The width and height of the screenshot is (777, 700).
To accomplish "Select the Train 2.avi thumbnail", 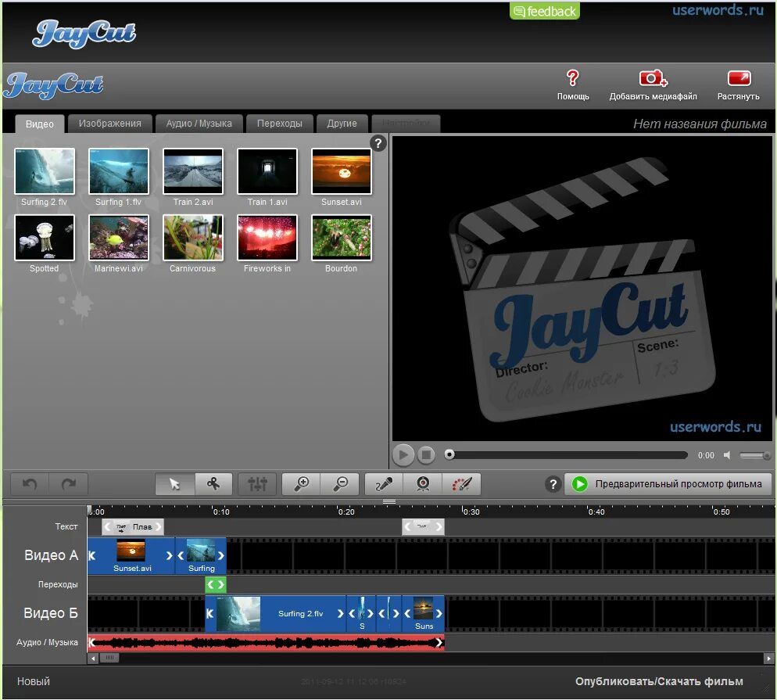I will [x=193, y=171].
